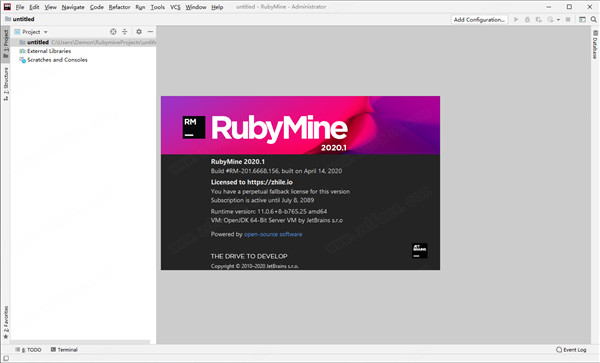This screenshot has width=600, height=363.
Task: Toggle the 1: Project side tab
Action: coord(6,44)
